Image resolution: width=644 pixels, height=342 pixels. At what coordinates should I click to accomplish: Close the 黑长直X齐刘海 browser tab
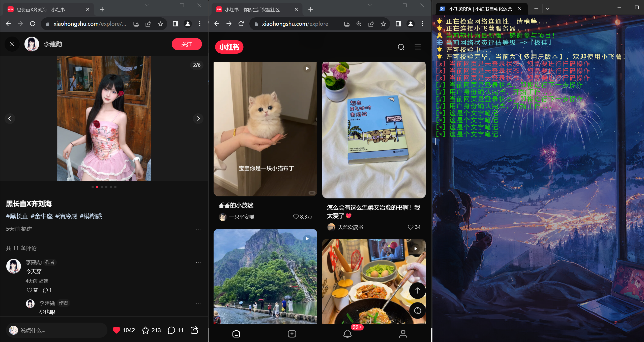87,9
